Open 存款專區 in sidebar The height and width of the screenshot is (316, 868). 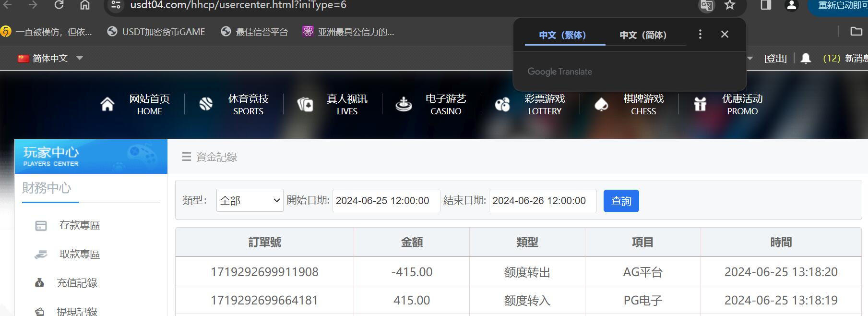pos(80,225)
